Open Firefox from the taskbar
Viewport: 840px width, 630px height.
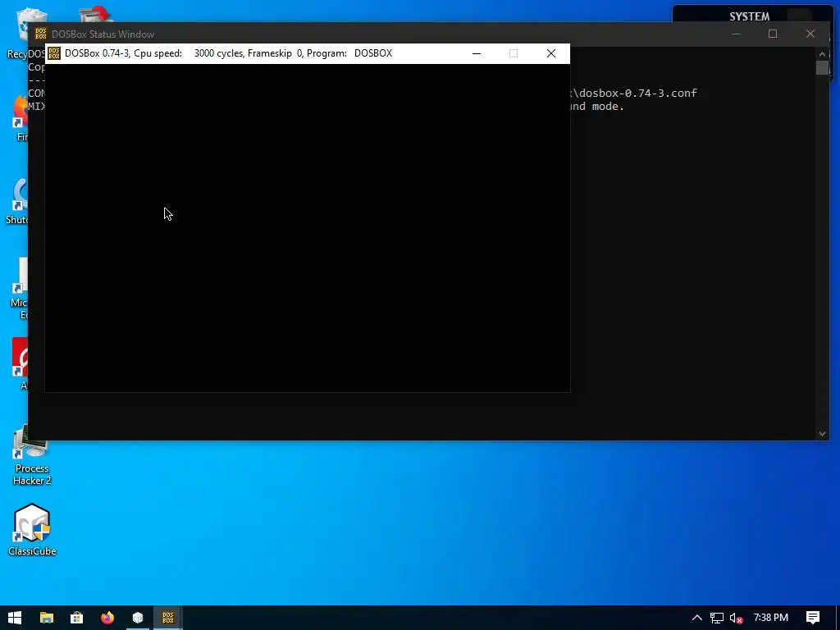107,618
